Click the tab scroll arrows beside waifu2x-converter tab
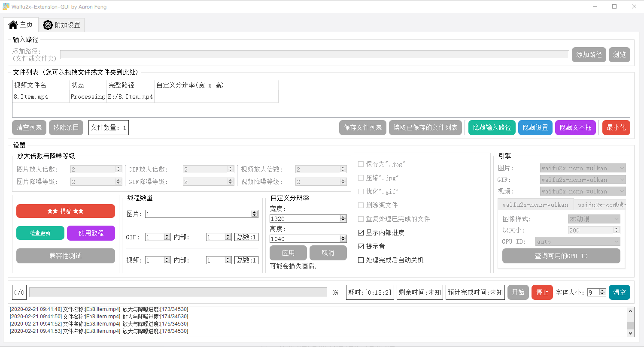Screen dimensions: 644x347 pos(620,204)
